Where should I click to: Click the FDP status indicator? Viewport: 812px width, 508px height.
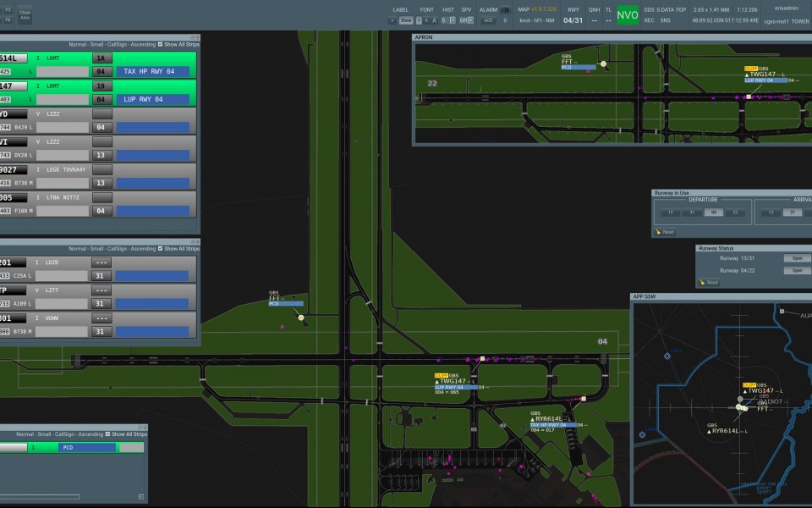coord(681,10)
